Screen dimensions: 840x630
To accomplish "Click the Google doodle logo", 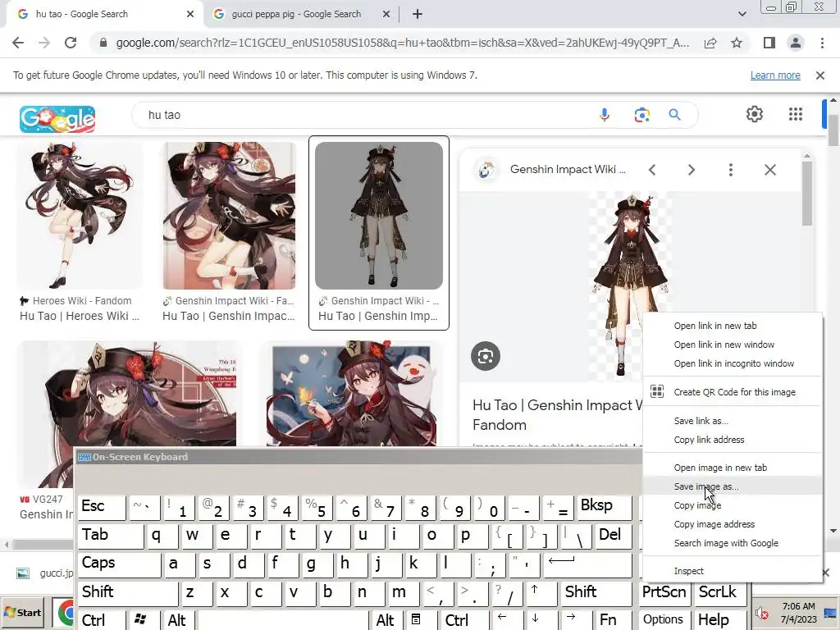I will pos(57,119).
